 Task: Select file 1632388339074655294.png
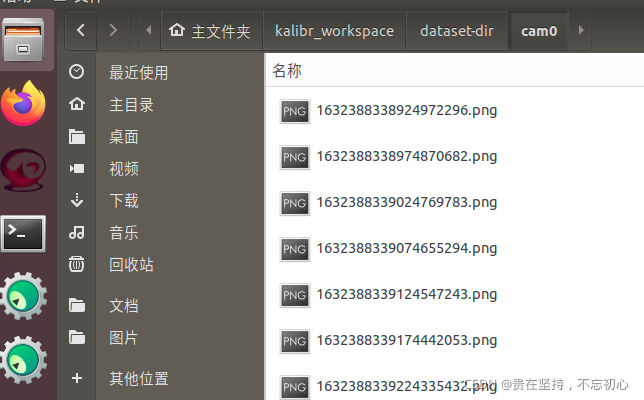click(407, 249)
